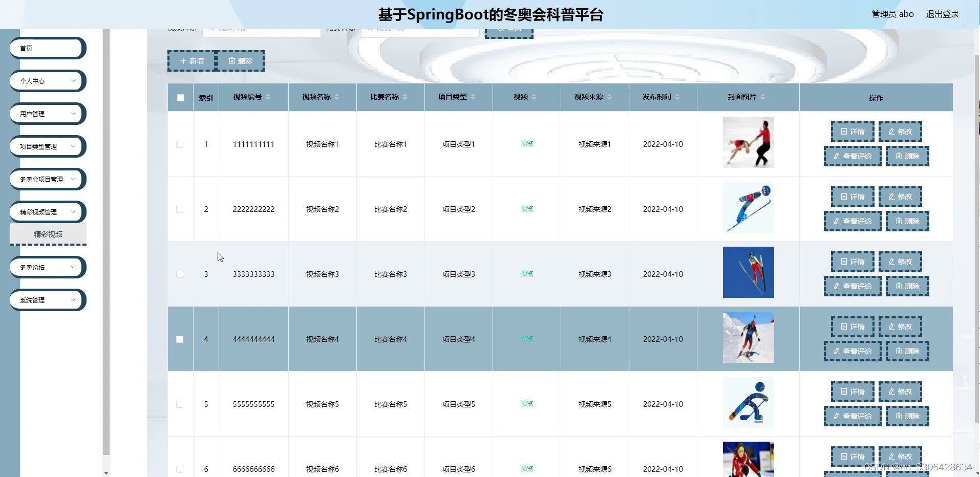980x477 pixels.
Task: Click 修改 button in row 5
Action: pyautogui.click(x=900, y=392)
